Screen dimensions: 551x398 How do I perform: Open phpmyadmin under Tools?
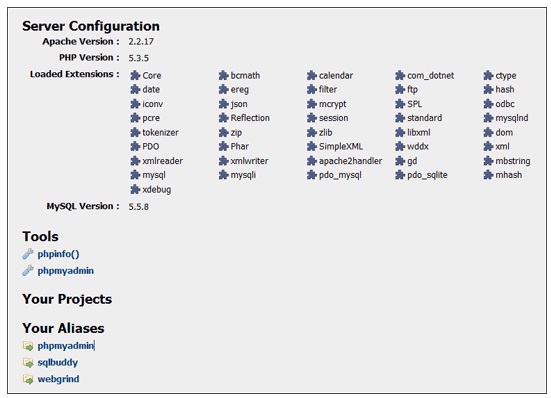tap(66, 271)
